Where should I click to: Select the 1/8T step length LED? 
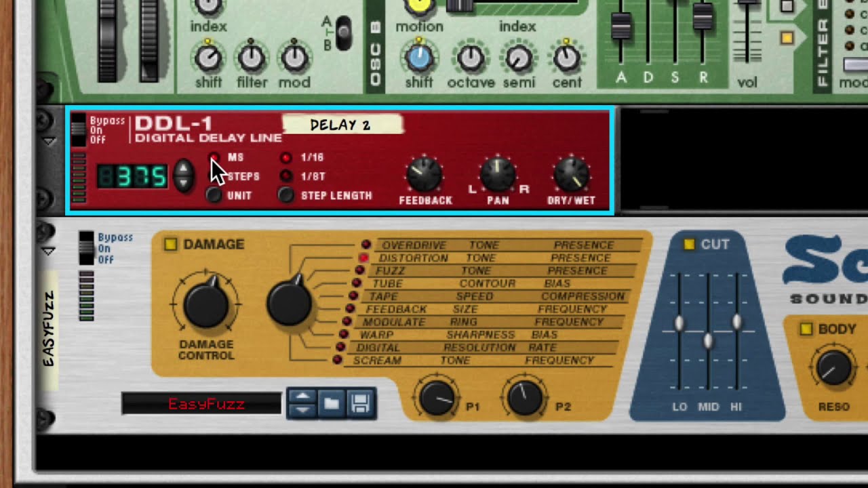286,176
